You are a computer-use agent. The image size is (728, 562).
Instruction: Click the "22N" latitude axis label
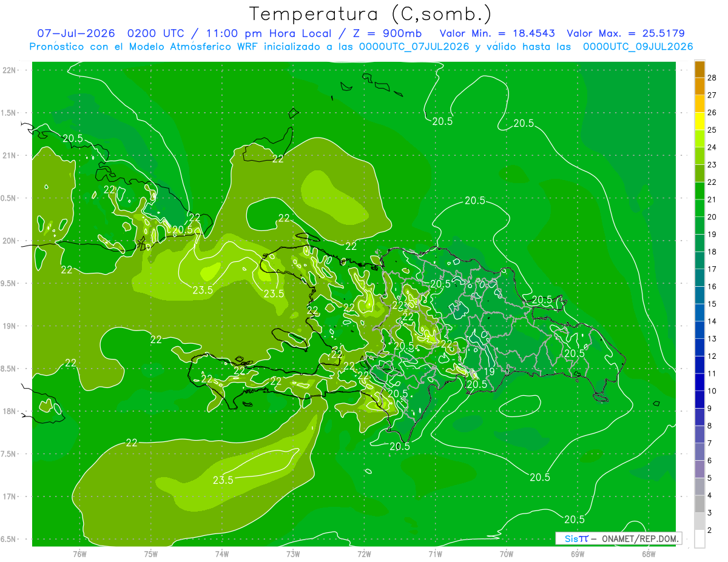click(x=10, y=70)
